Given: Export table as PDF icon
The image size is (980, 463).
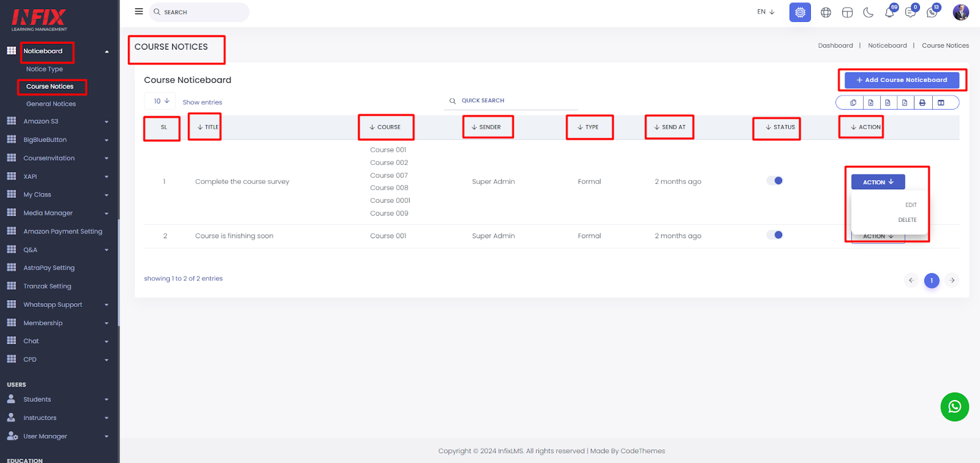Looking at the screenshot, I should 905,103.
